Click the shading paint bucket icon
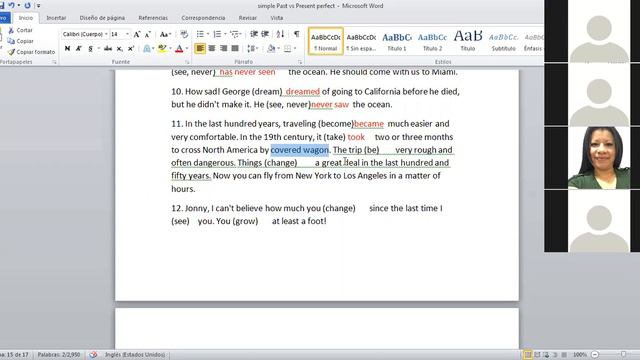Screen dimensions: 640x360 tap(271, 49)
